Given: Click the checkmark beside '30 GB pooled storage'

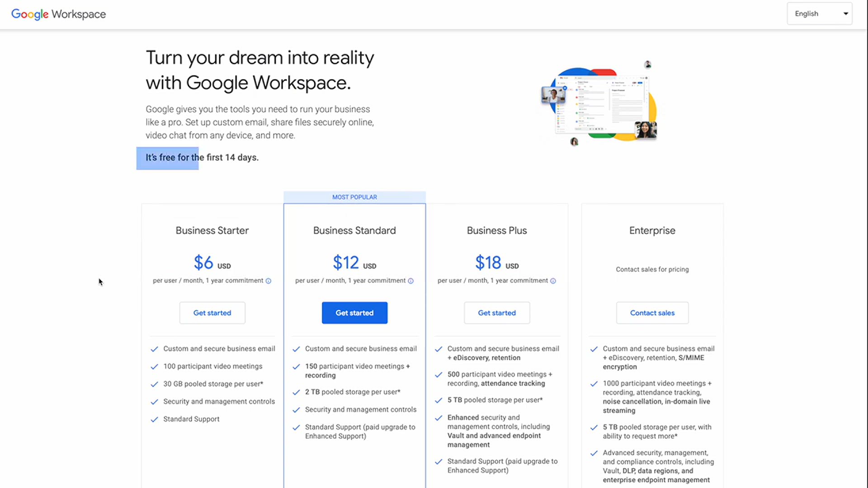Looking at the screenshot, I should click(x=154, y=384).
